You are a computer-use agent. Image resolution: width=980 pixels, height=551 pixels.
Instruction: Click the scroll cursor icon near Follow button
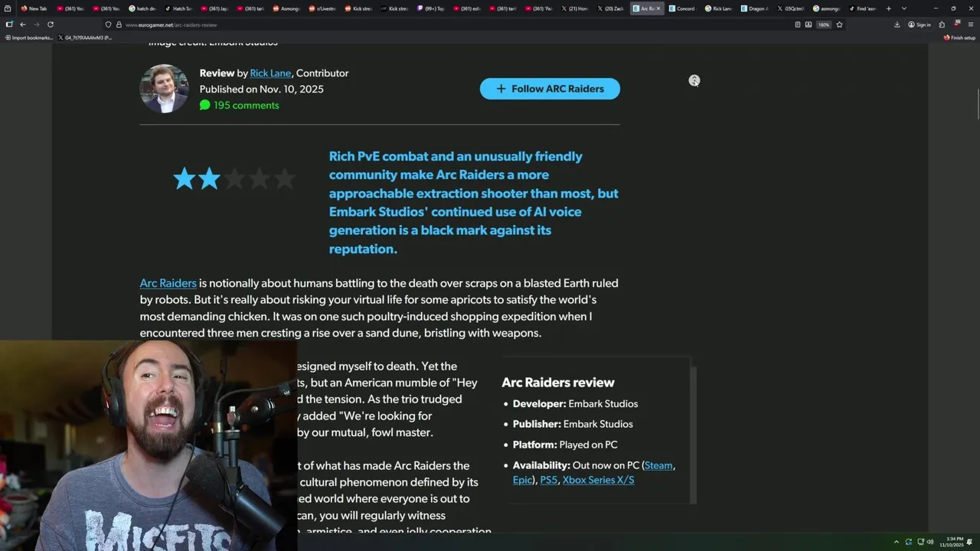point(694,80)
